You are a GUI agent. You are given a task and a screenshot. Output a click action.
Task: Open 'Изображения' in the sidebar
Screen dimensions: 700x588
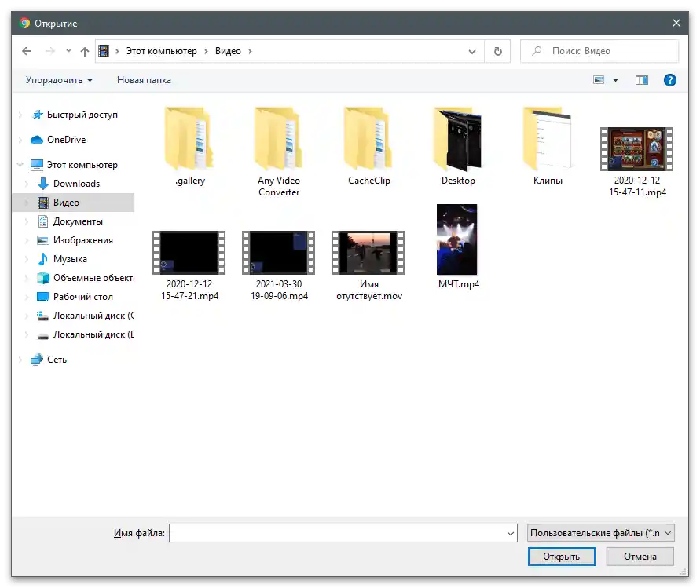tap(83, 240)
